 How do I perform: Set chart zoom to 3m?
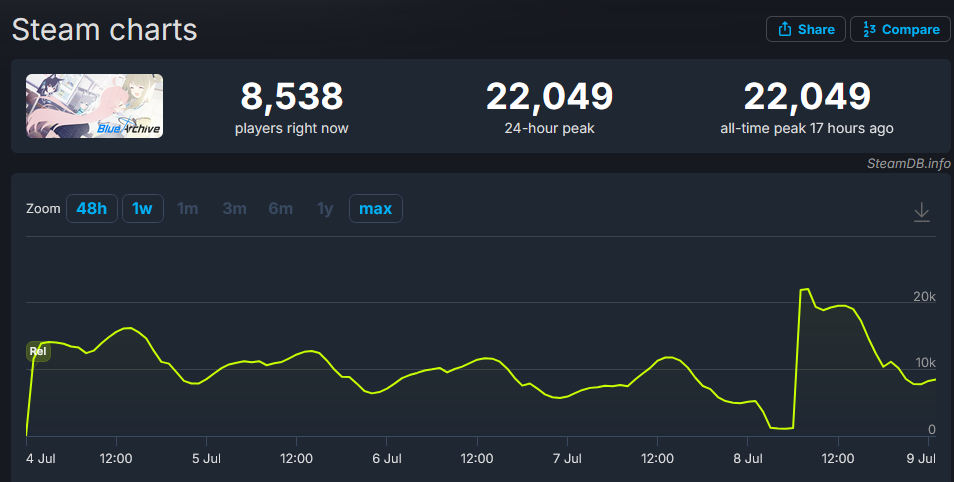click(x=234, y=208)
